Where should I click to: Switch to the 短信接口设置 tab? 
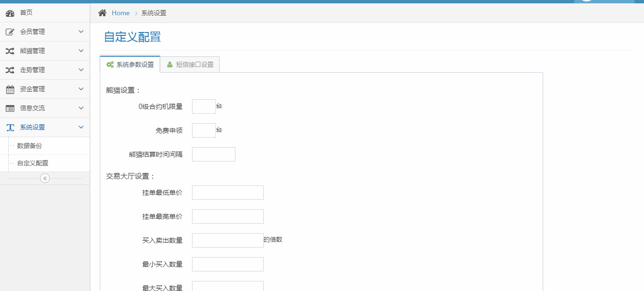click(x=190, y=65)
